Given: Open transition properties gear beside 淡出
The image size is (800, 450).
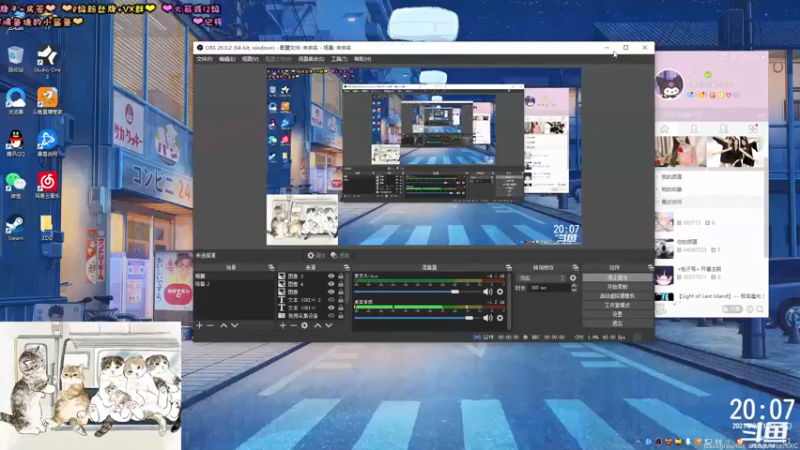Looking at the screenshot, I should 573,278.
